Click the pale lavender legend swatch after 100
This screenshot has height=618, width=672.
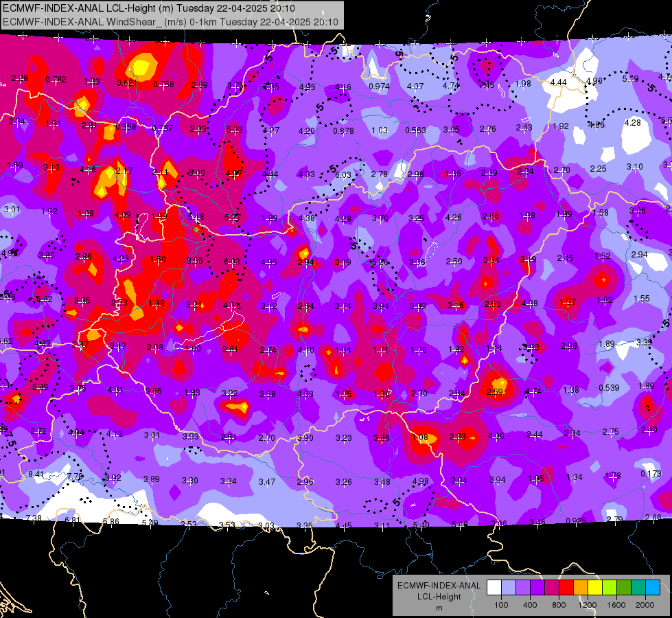pos(509,588)
